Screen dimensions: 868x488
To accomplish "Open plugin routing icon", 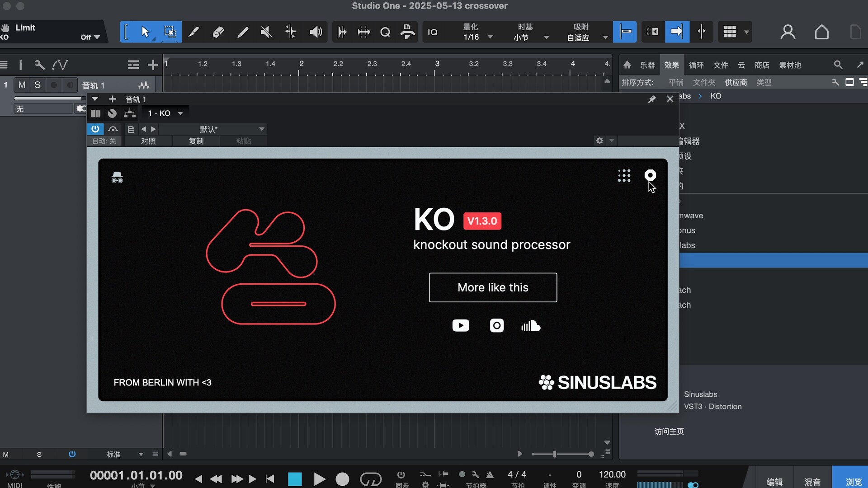I will tap(130, 113).
